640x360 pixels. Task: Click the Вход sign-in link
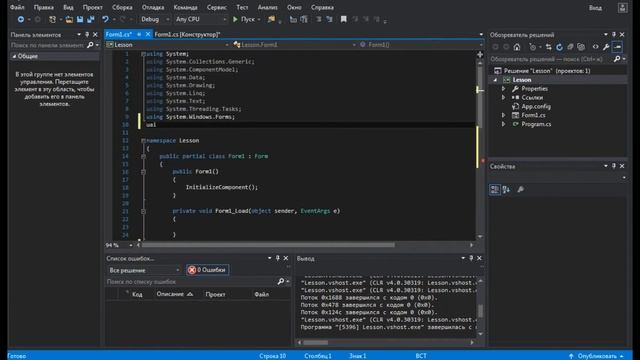click(x=595, y=8)
